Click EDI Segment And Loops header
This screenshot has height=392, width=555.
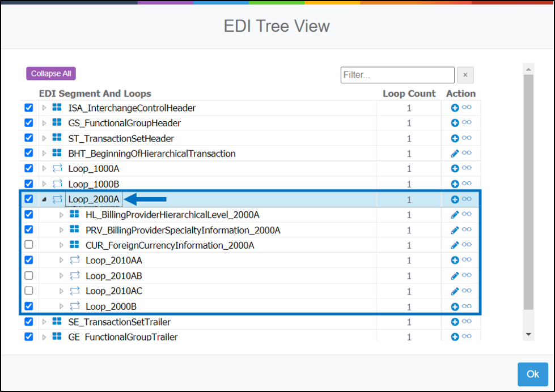tap(95, 93)
